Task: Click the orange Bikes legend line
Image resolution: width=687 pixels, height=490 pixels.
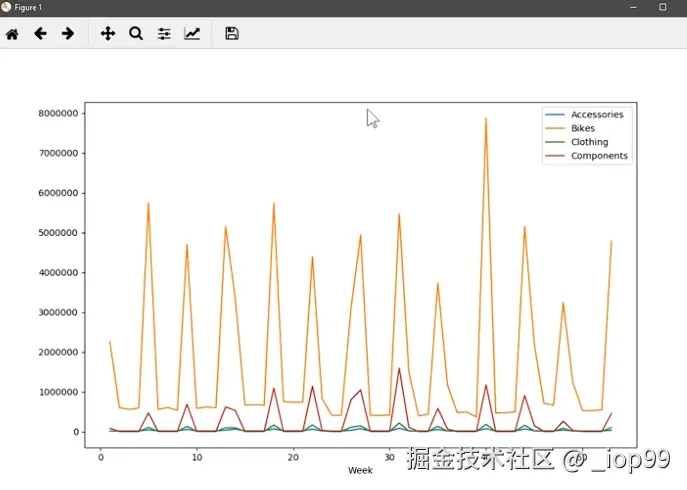Action: pyautogui.click(x=555, y=128)
